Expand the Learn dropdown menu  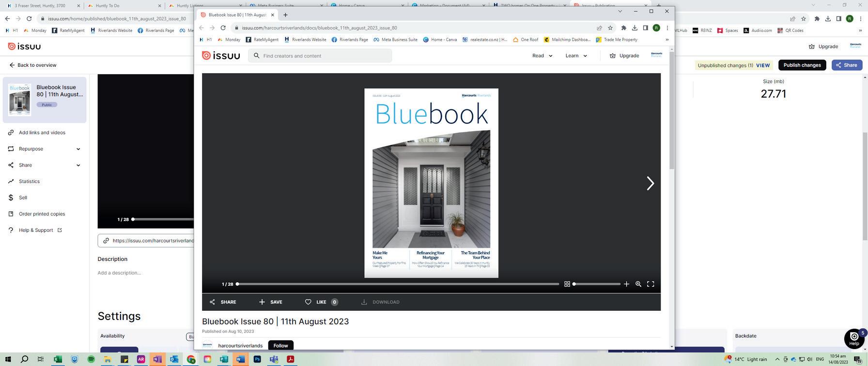click(576, 56)
